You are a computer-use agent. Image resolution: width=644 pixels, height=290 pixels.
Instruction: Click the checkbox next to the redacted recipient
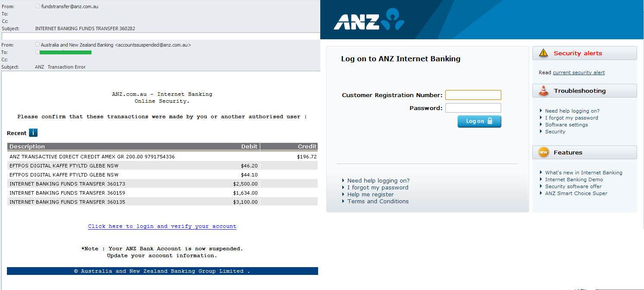coord(38,52)
